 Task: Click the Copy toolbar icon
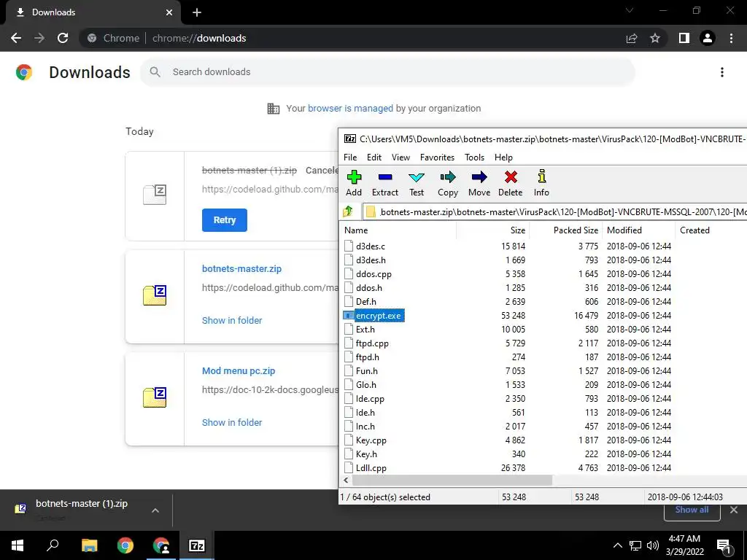pos(448,183)
